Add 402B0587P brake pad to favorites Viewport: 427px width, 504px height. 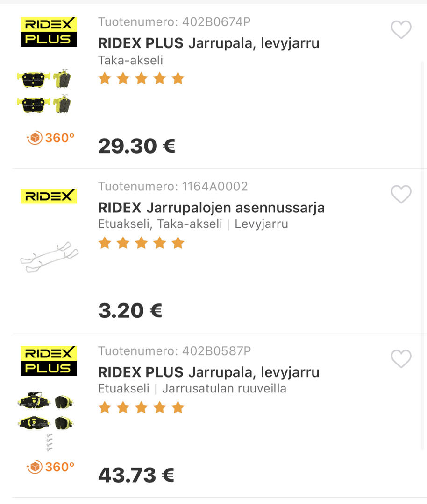pos(401,359)
